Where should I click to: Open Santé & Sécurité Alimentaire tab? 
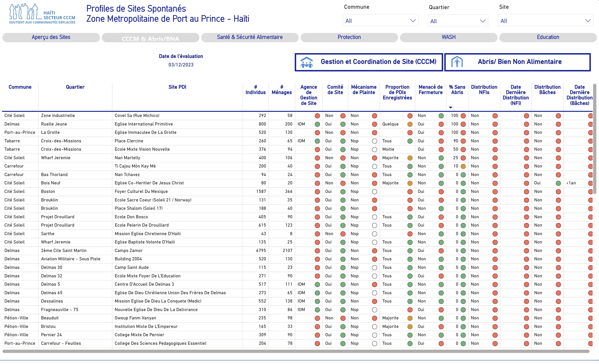click(250, 37)
